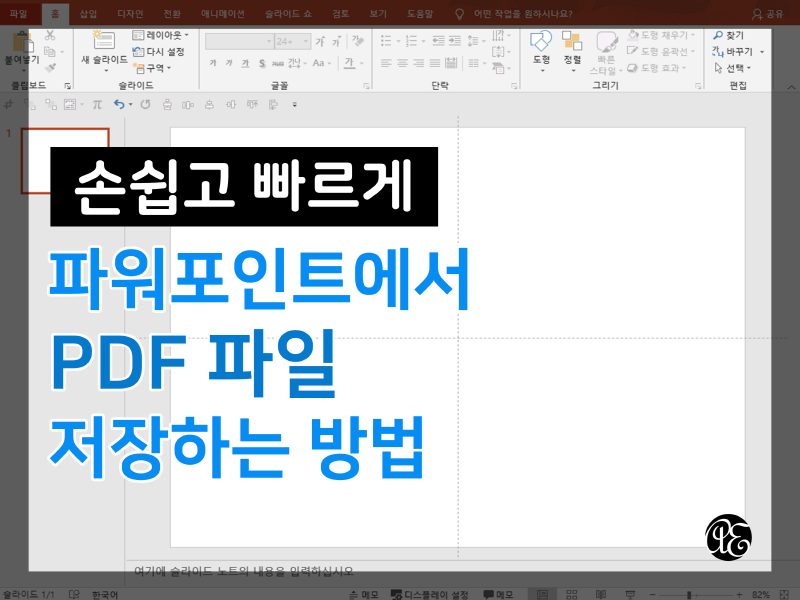Toggle underline 가 formatting button
Screen dimensions: 800x600
coord(245,63)
